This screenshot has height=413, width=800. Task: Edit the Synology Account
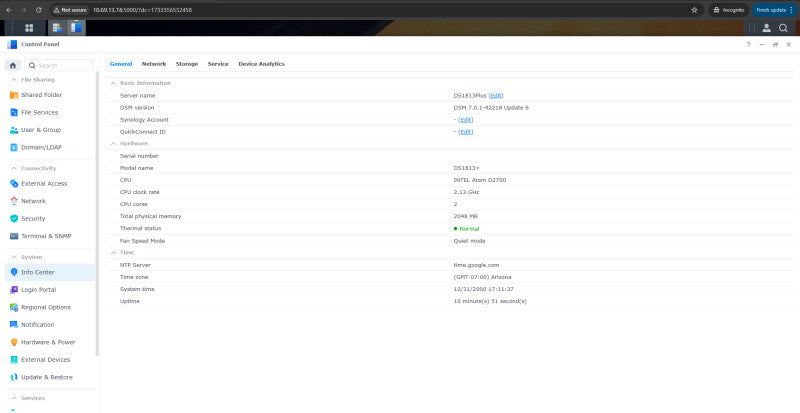(466, 119)
